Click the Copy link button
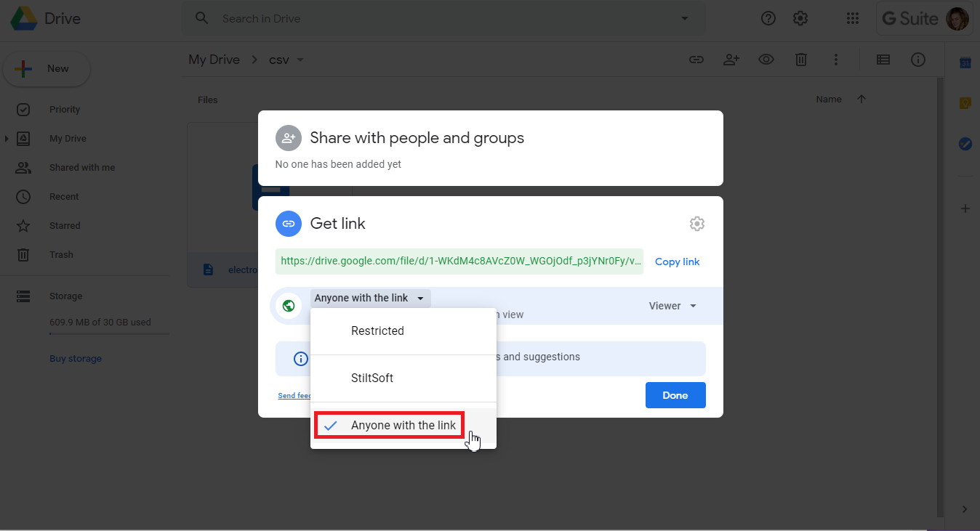Image resolution: width=980 pixels, height=531 pixels. point(677,262)
